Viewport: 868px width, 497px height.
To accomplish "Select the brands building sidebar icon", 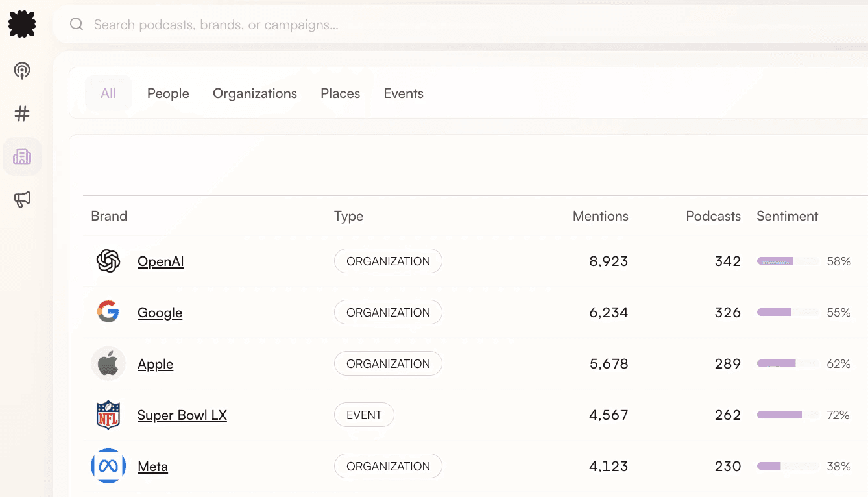I will tap(22, 156).
